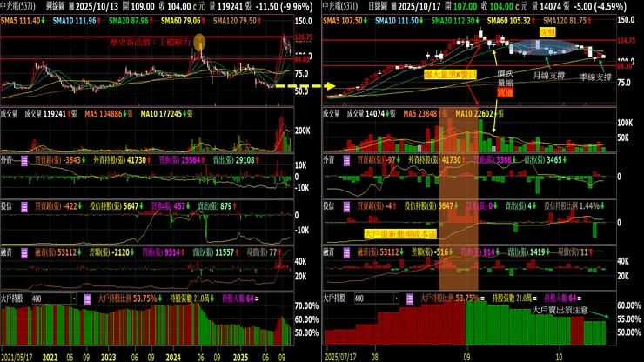The image size is (644, 362).
Task: Click 持股張數 21.0萬 in daily chart
Action: click(514, 298)
